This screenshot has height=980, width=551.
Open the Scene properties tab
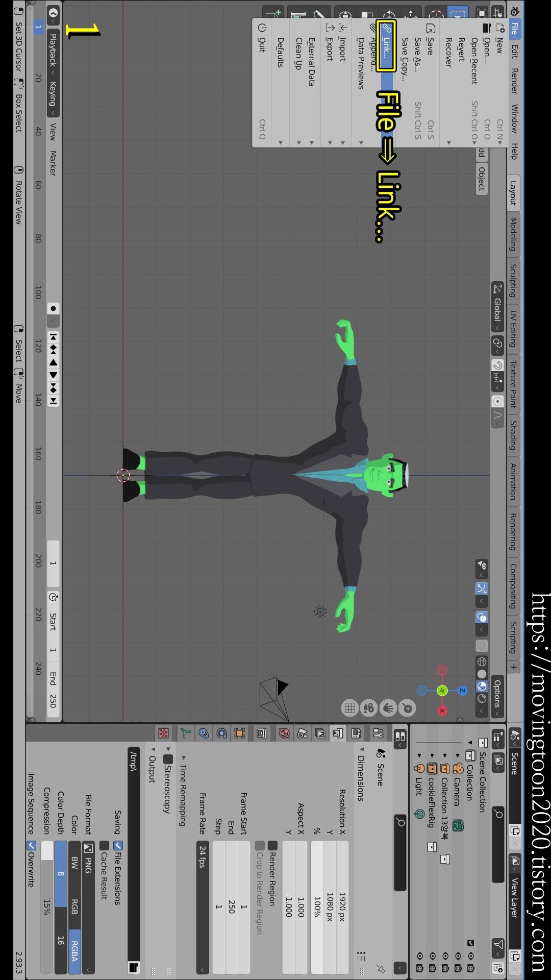point(303,733)
